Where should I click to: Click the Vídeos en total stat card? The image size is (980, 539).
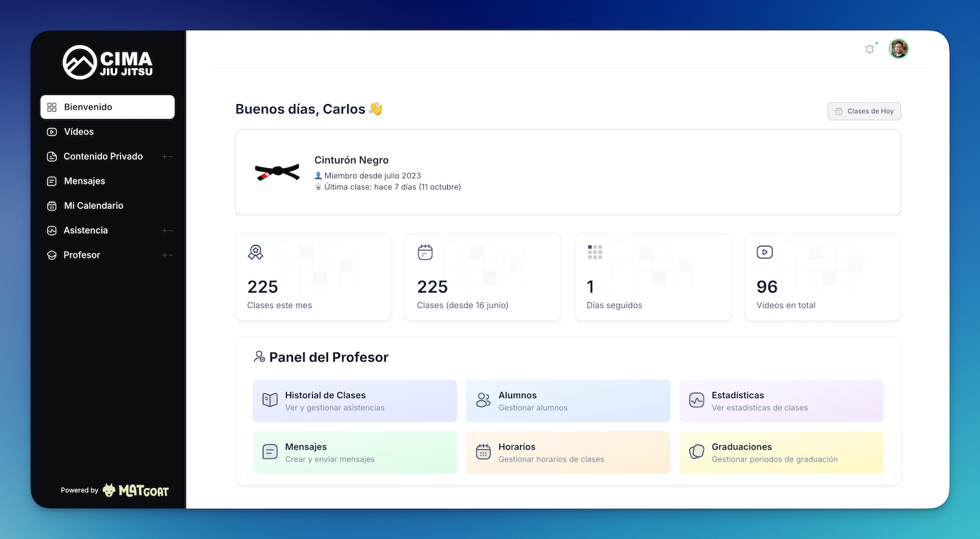tap(822, 277)
